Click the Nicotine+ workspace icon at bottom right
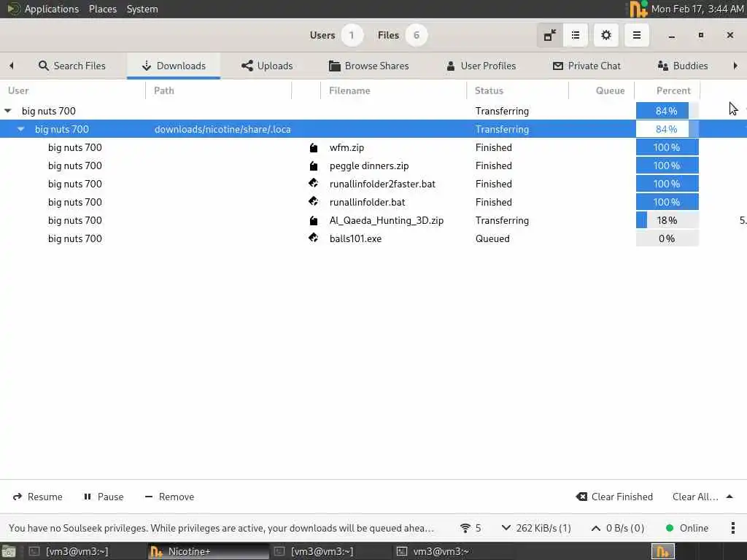 coord(662,551)
